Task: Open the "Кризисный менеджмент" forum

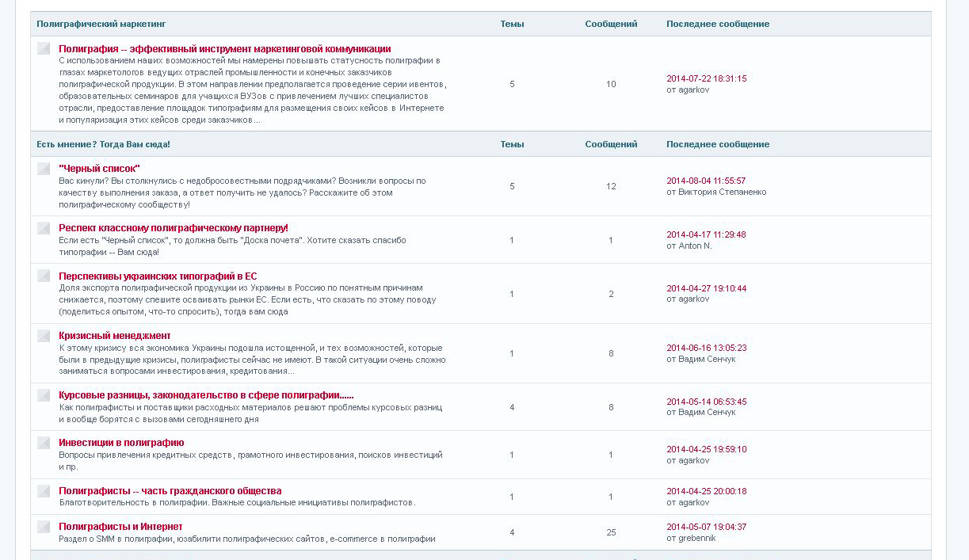Action: pyautogui.click(x=115, y=336)
